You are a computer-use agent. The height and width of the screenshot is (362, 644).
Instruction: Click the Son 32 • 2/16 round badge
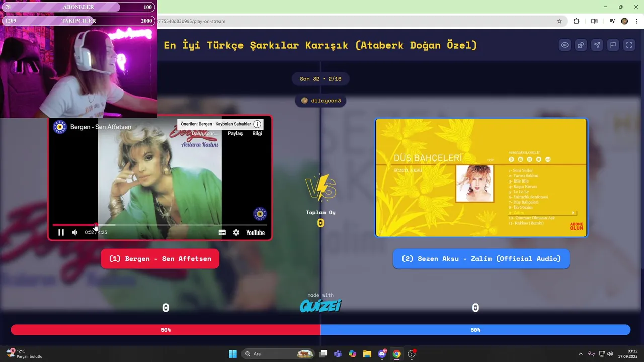coord(320,79)
